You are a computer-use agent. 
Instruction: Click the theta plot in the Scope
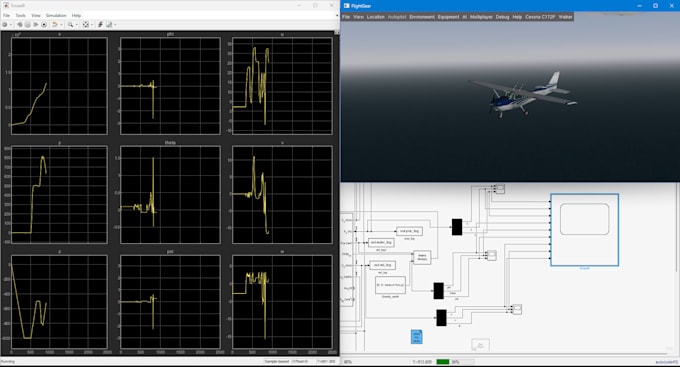point(170,195)
